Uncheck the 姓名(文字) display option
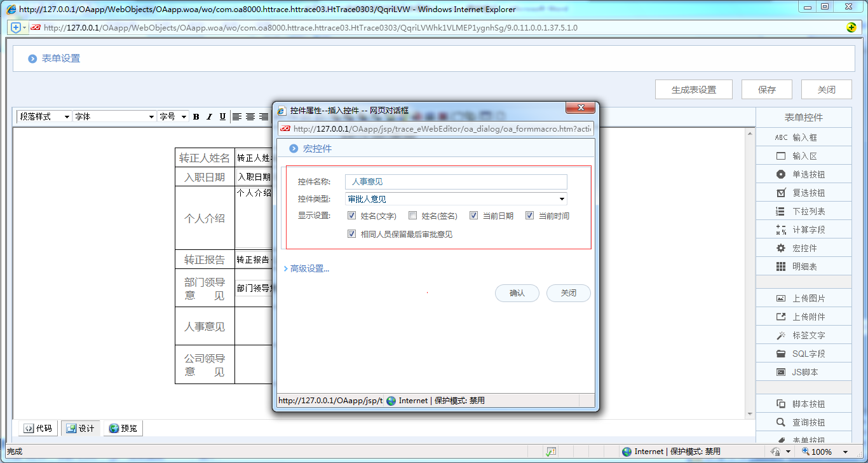Image resolution: width=868 pixels, height=463 pixels. point(351,215)
